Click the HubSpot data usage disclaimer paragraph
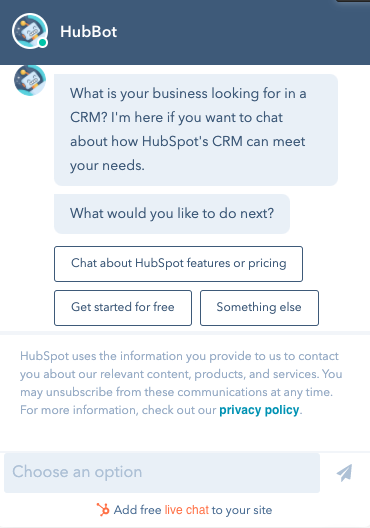 point(181,383)
